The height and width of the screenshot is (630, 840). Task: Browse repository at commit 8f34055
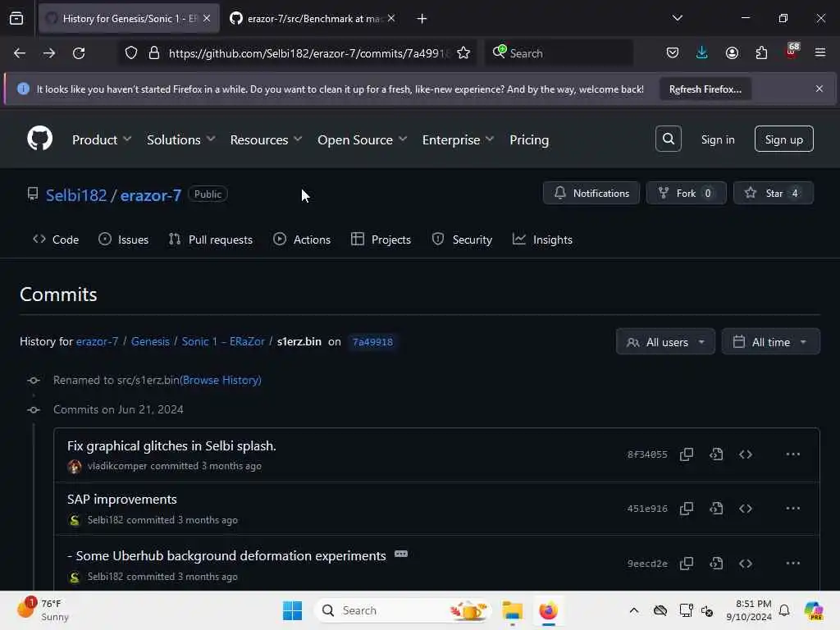pyautogui.click(x=746, y=454)
